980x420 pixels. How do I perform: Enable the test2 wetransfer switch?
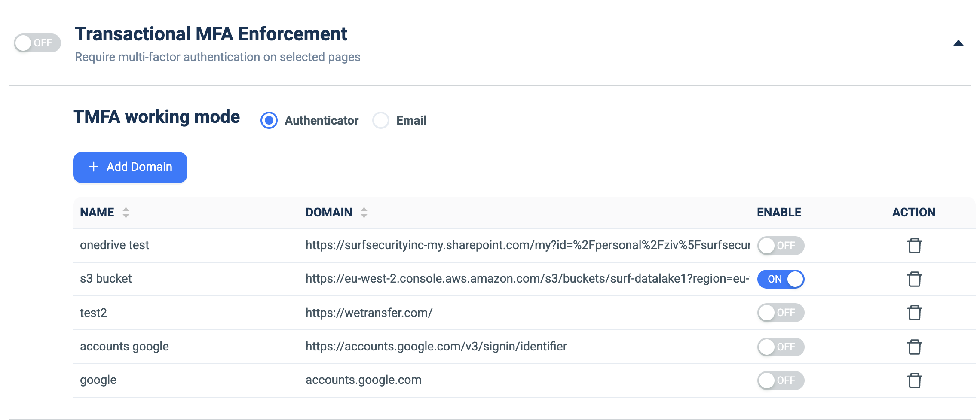click(x=781, y=313)
